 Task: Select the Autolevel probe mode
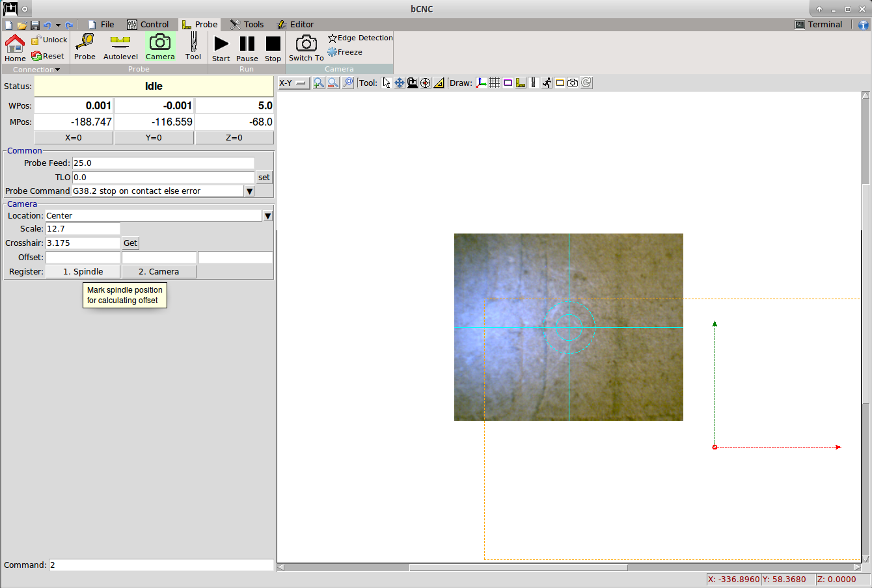click(120, 47)
